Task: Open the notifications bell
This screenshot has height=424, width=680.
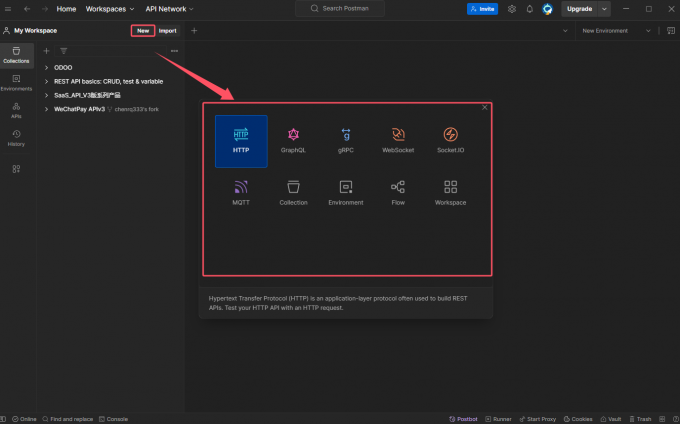Action: click(530, 9)
